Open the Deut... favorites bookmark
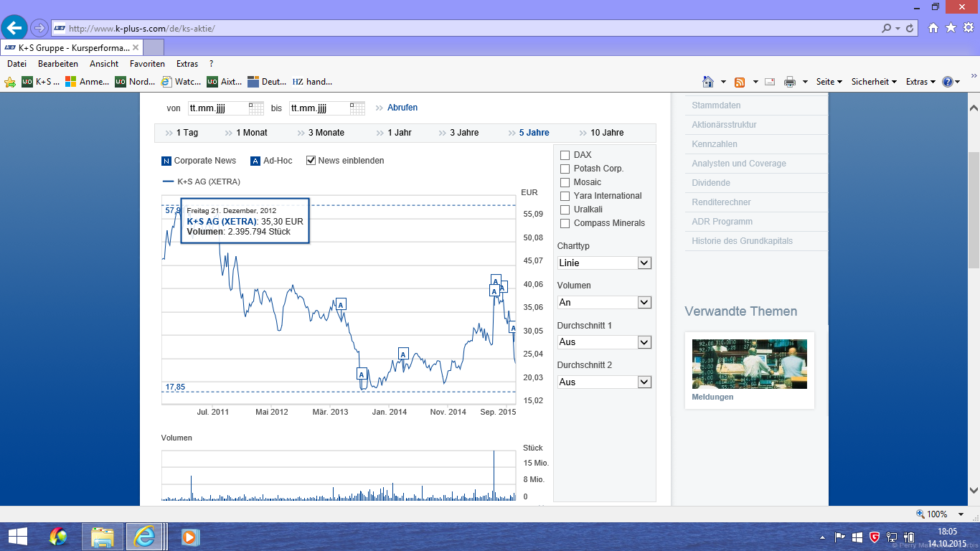Image resolution: width=980 pixels, height=551 pixels. coord(267,82)
